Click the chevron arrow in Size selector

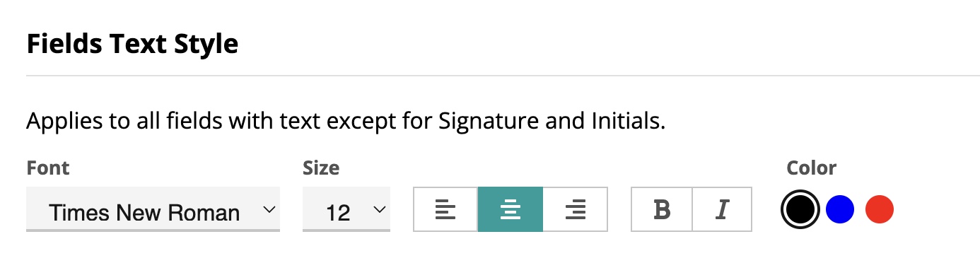(x=379, y=210)
